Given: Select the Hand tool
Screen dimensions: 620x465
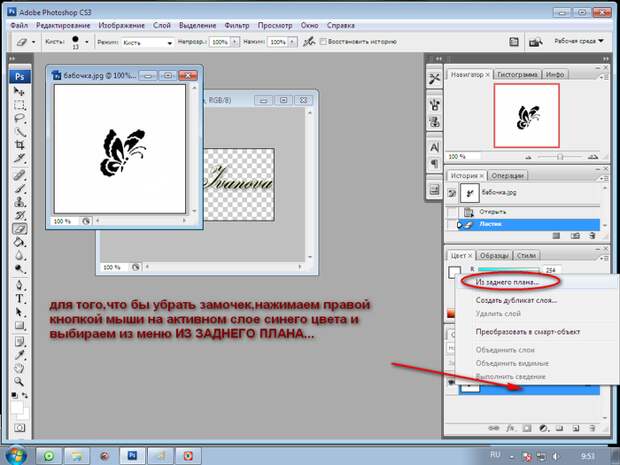Looking at the screenshot, I should pos(19,368).
